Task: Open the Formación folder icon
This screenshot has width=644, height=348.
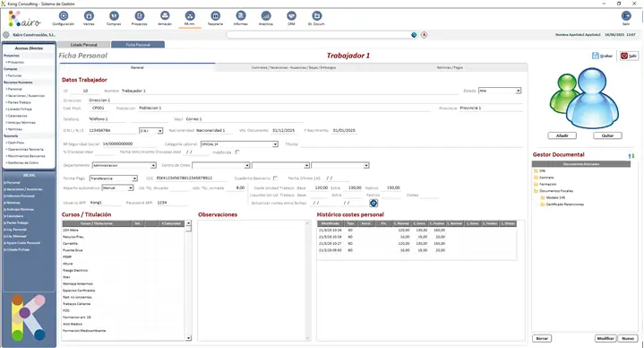Action: tap(536, 184)
